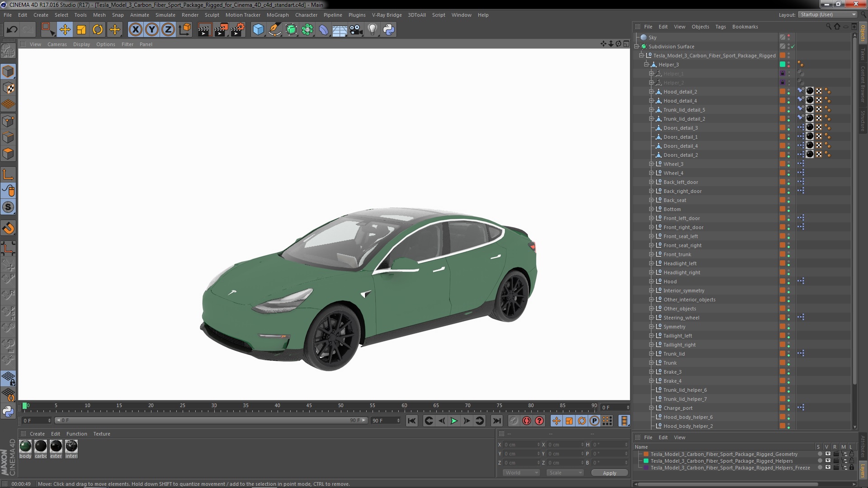Toggle lock for Helpers_Freeze layer
The image size is (868, 488).
[851, 468]
